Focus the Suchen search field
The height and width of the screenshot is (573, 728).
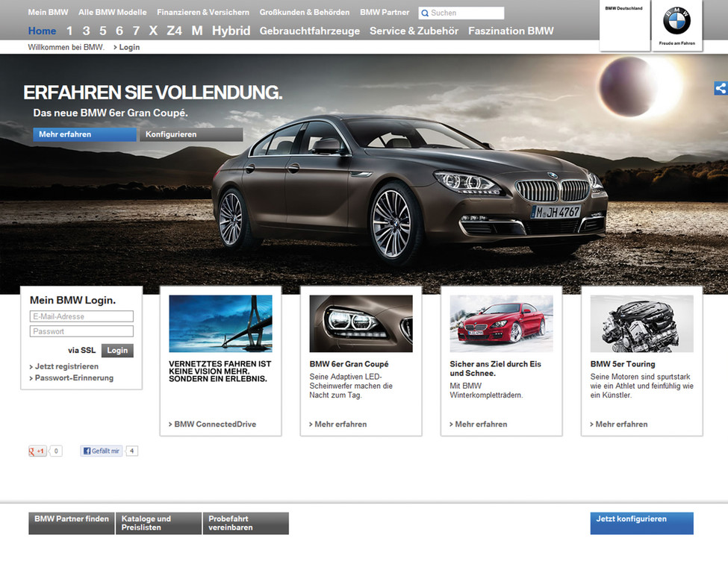click(461, 13)
